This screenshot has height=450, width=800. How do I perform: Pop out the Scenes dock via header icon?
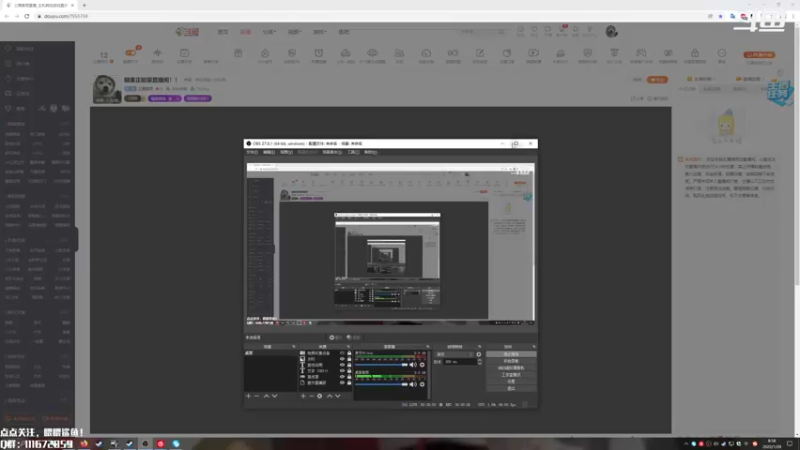tap(293, 347)
